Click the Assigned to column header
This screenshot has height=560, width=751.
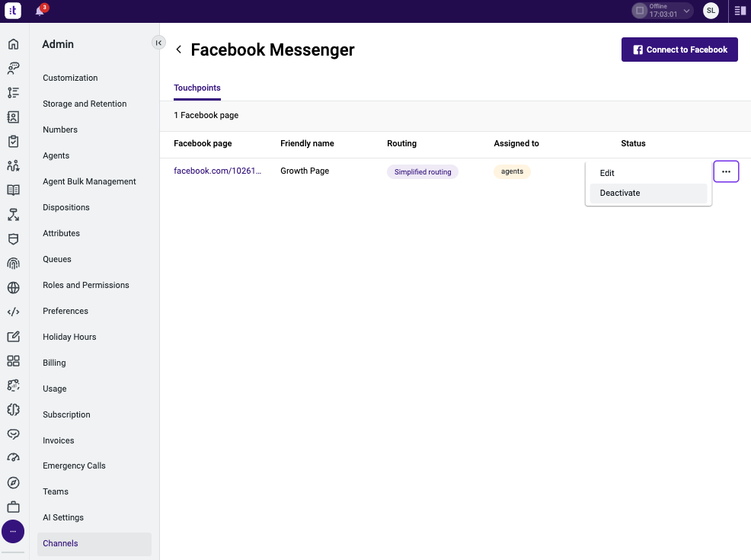pos(516,143)
